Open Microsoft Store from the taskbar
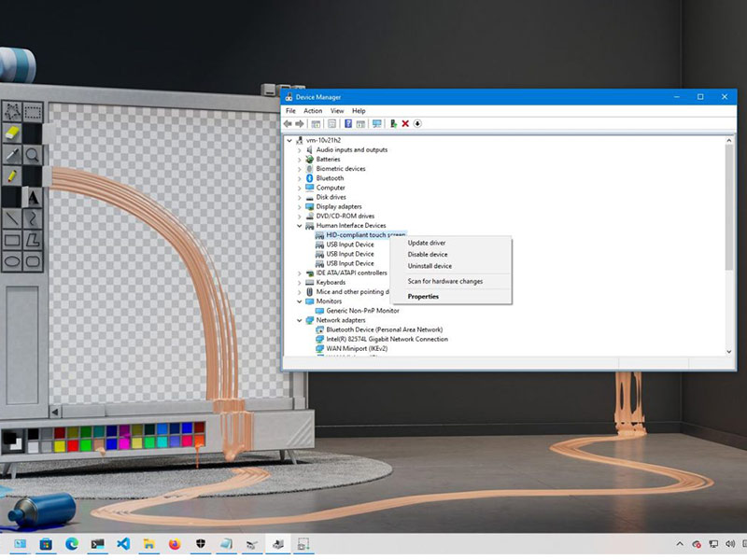This screenshot has width=747, height=560. [x=46, y=543]
